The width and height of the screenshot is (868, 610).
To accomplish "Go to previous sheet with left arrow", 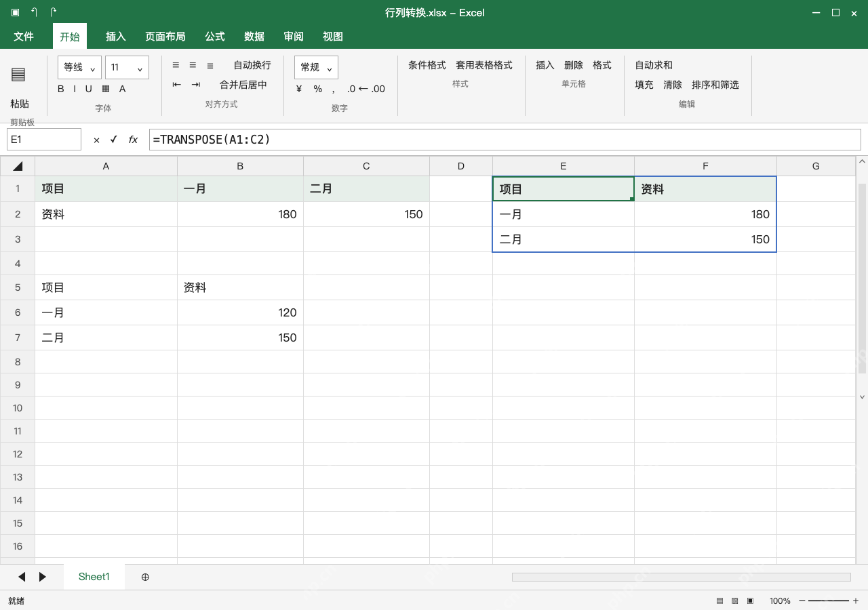I will (22, 577).
